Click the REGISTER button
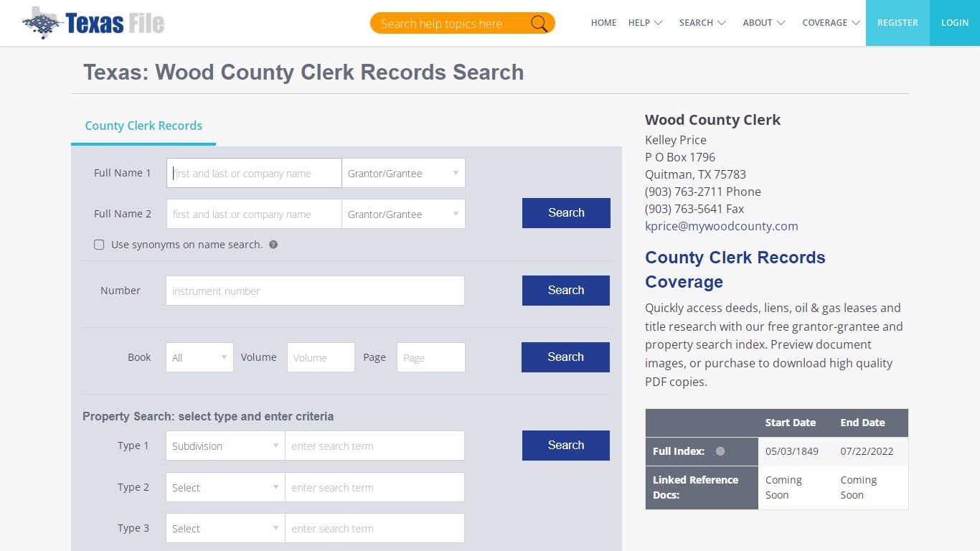Viewport: 980px width, 551px height. tap(897, 23)
